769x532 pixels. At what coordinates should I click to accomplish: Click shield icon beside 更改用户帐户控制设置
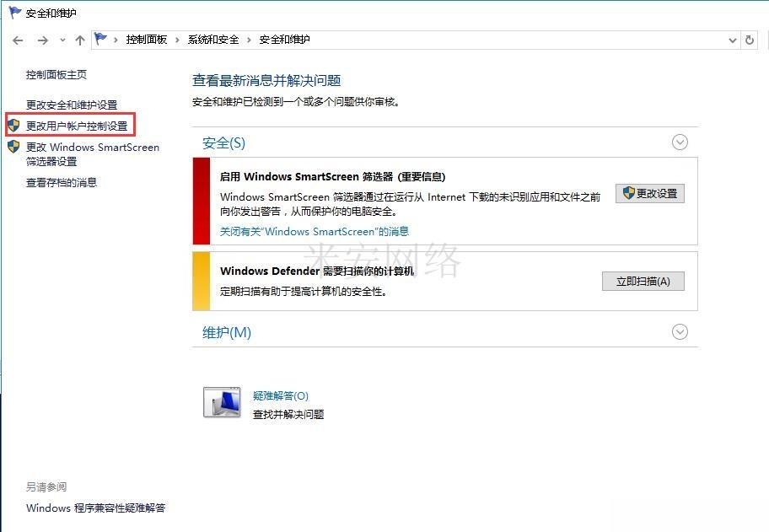tap(13, 125)
